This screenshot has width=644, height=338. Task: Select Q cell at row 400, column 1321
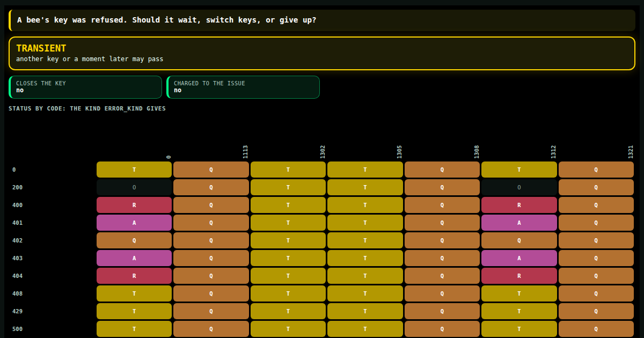coord(596,205)
